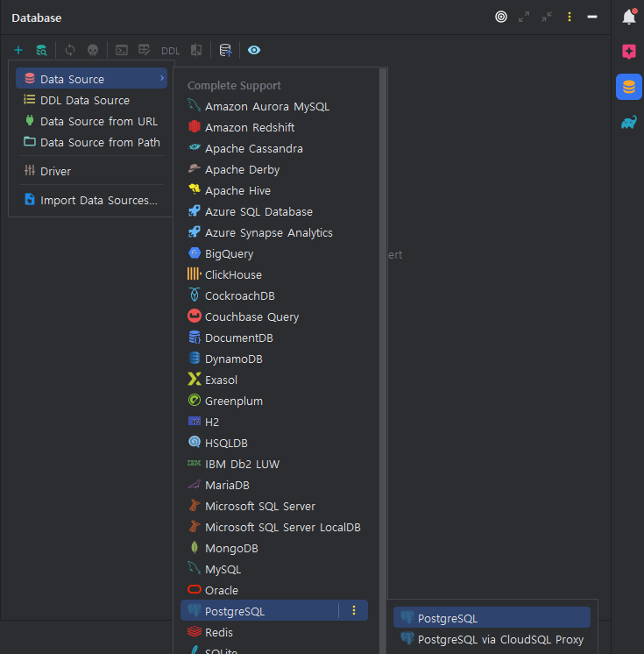
Task: Toggle the eye View Options icon
Action: point(254,51)
